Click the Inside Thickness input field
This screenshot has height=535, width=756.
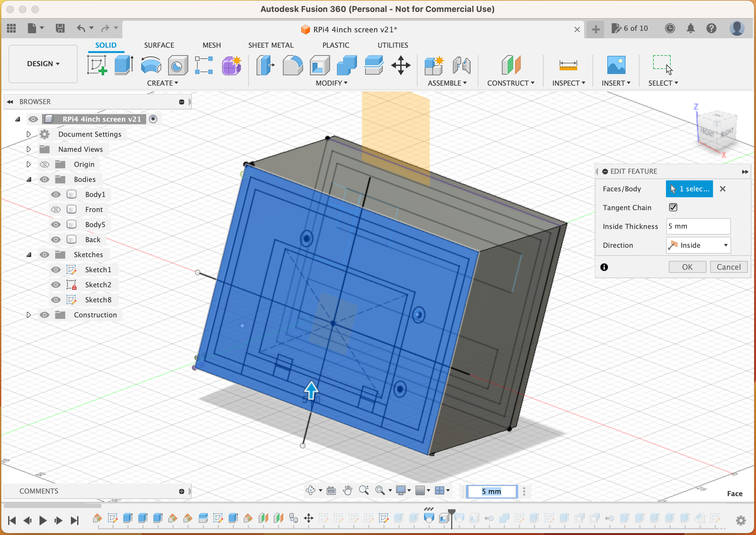[698, 226]
